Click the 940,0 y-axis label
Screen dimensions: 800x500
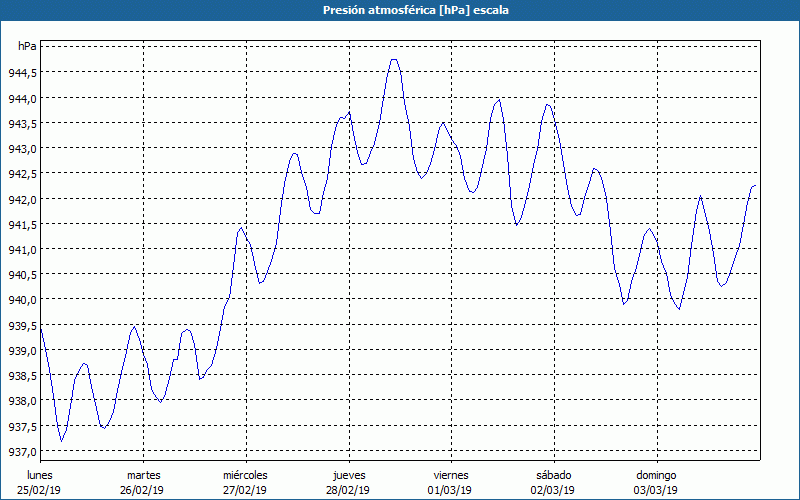[x=22, y=299]
